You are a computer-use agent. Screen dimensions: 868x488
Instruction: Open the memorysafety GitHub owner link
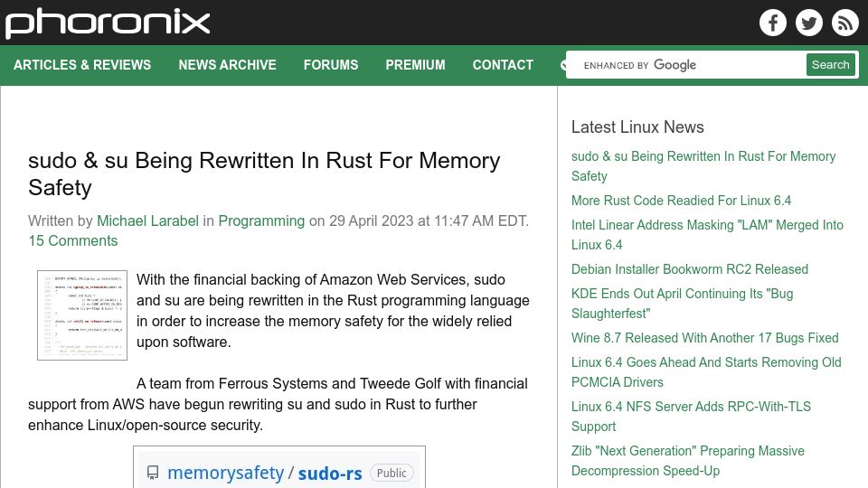pyautogui.click(x=225, y=473)
